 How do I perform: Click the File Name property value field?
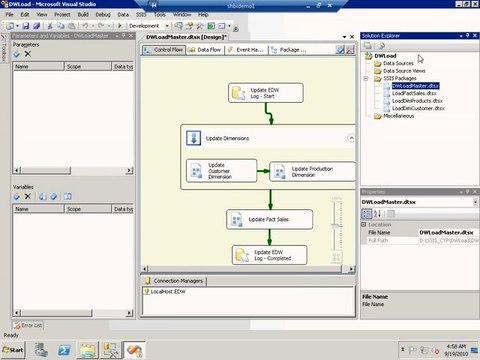pos(449,232)
